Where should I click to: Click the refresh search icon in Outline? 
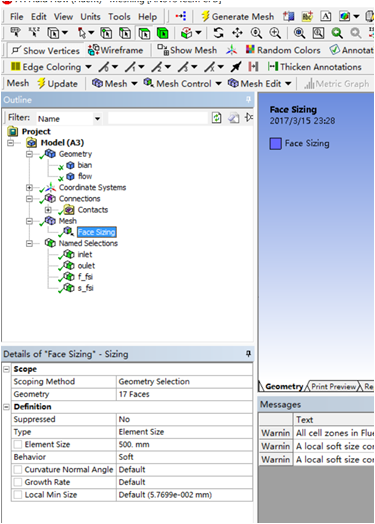click(217, 118)
